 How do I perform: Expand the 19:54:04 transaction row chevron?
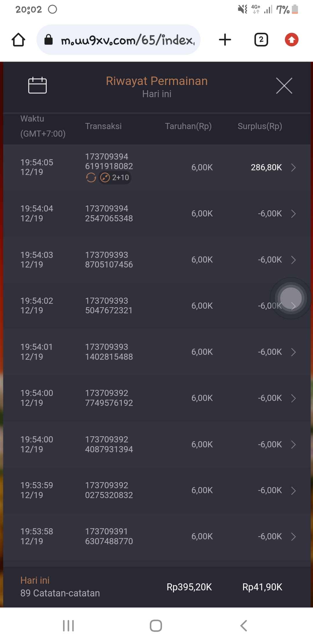point(293,214)
